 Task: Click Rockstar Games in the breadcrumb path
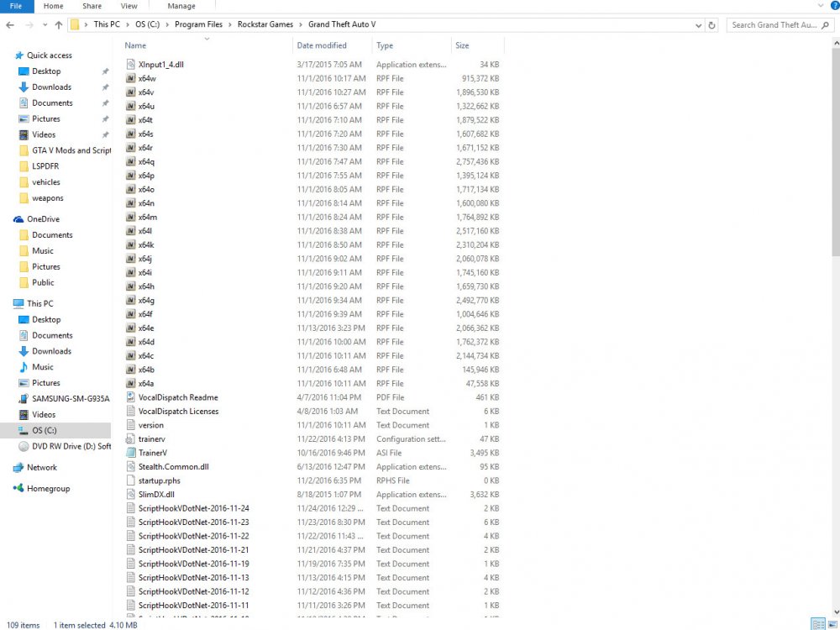265,24
